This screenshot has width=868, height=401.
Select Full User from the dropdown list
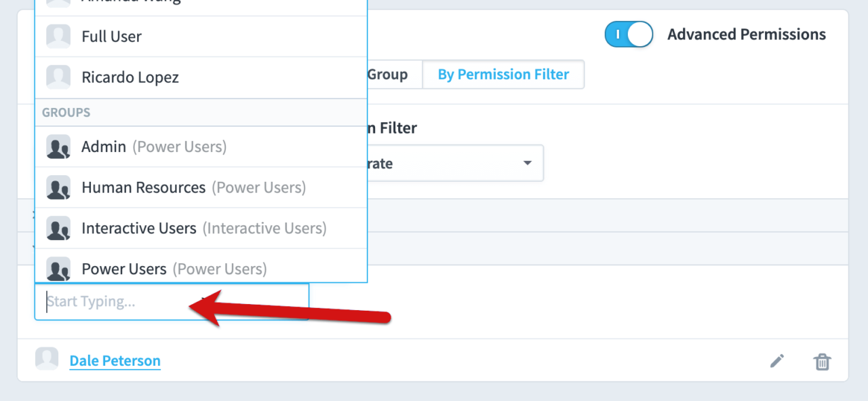(x=112, y=37)
